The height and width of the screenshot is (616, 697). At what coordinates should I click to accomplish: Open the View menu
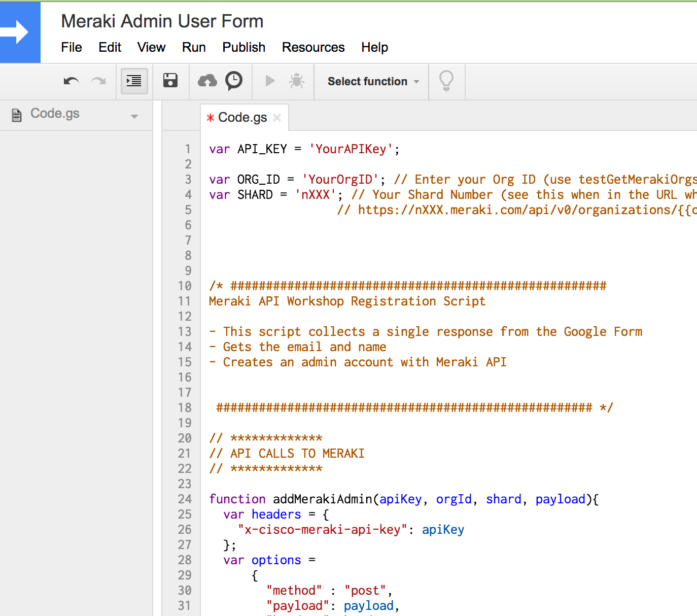point(151,47)
